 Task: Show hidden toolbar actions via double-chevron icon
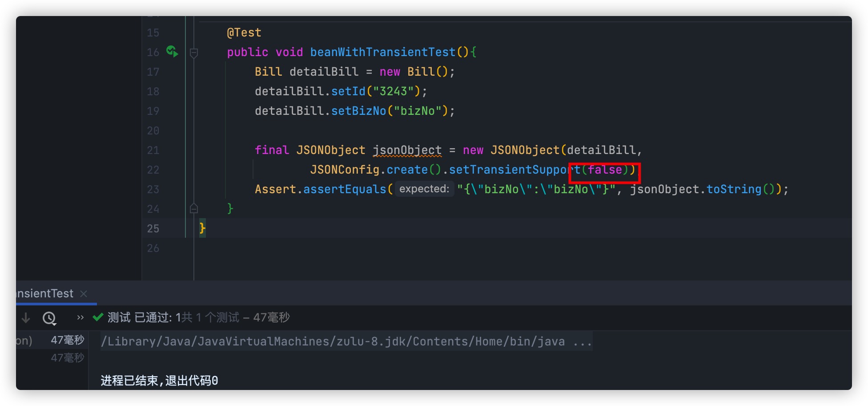pos(80,317)
